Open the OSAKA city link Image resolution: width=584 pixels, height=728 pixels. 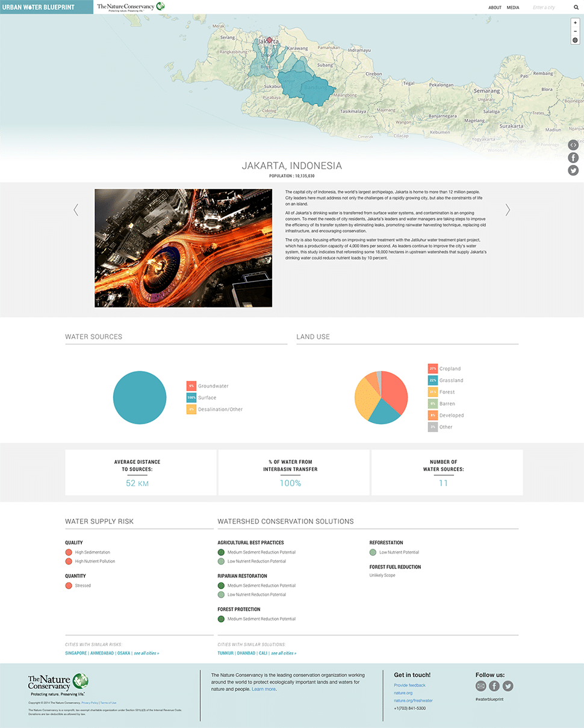(x=123, y=653)
